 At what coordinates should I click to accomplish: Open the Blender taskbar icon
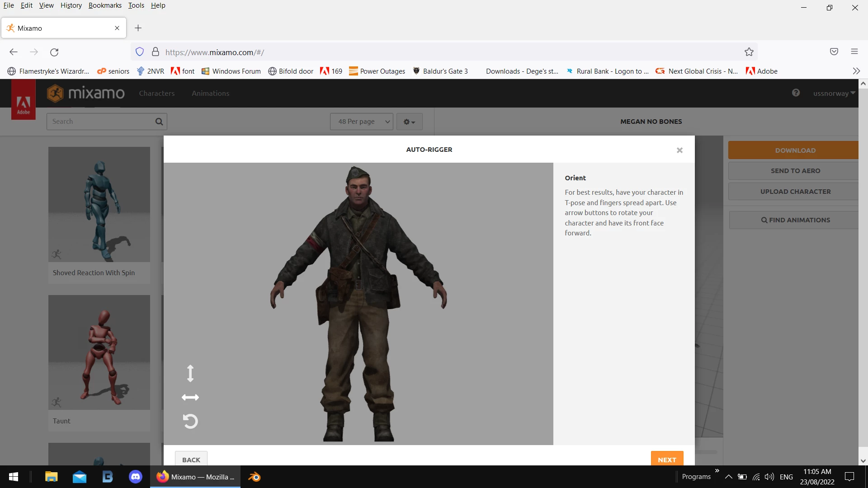(255, 477)
